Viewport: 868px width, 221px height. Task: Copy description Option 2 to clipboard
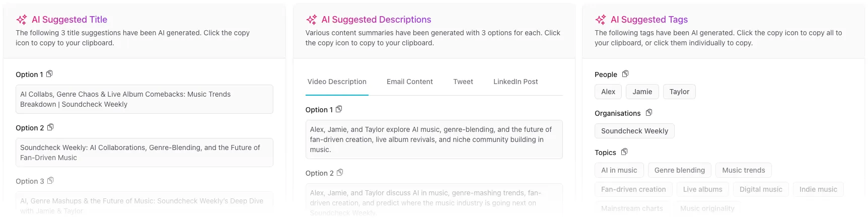tap(340, 173)
